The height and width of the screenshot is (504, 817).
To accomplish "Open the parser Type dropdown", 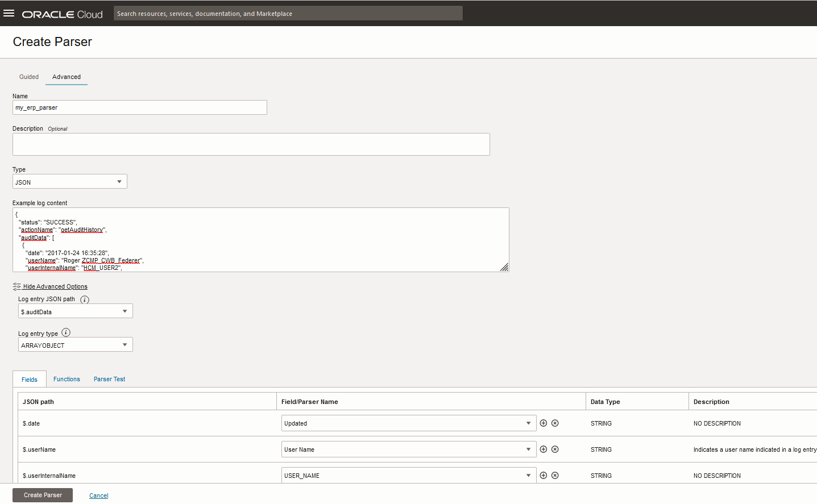I will 69,182.
